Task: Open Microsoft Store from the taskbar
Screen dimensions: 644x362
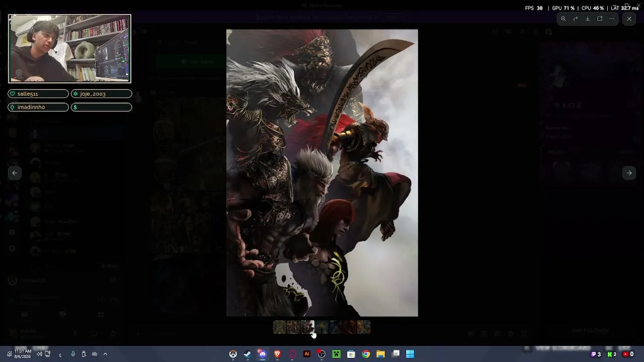Action: pyautogui.click(x=351, y=354)
